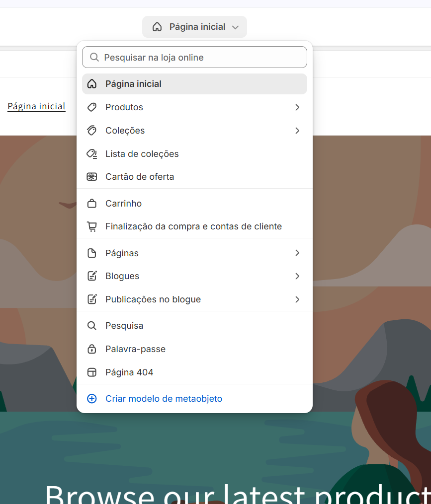Click the padlock icon for Palavra-passe

click(92, 349)
